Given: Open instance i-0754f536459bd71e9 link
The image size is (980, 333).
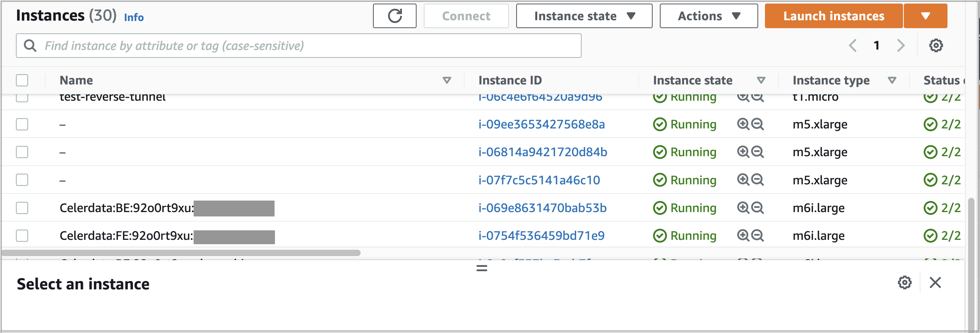Looking at the screenshot, I should 542,236.
